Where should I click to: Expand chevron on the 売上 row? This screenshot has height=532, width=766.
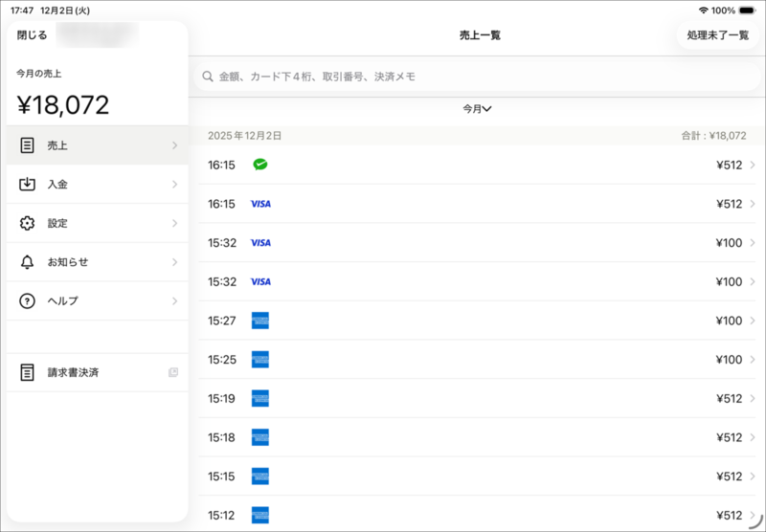[x=175, y=145]
